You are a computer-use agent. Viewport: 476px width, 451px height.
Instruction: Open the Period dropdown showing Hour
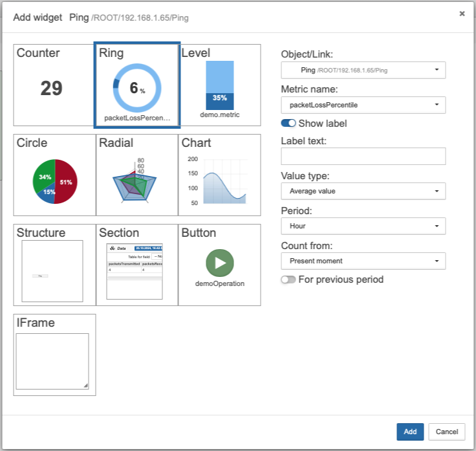point(363,226)
